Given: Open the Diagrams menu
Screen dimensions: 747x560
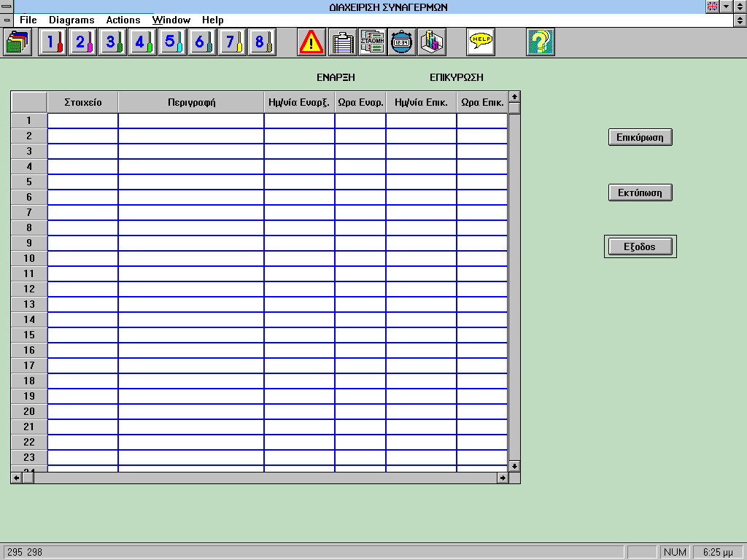Looking at the screenshot, I should (x=71, y=20).
